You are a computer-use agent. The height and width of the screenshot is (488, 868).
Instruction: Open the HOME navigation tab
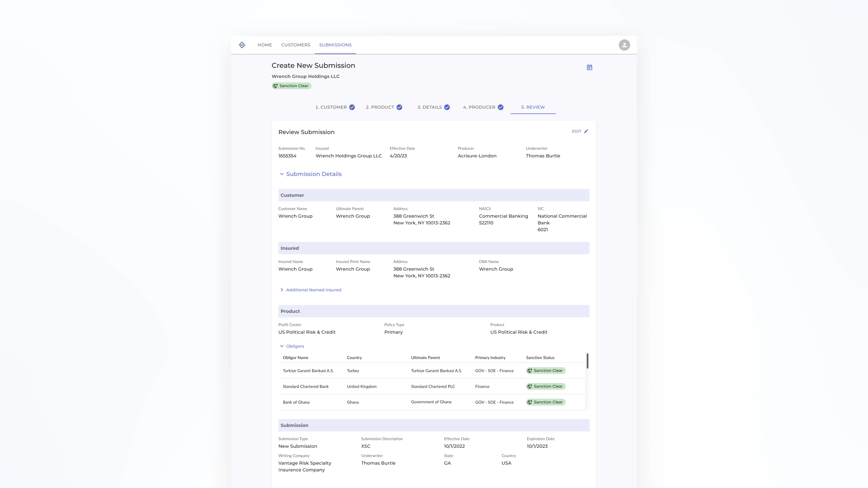click(264, 45)
